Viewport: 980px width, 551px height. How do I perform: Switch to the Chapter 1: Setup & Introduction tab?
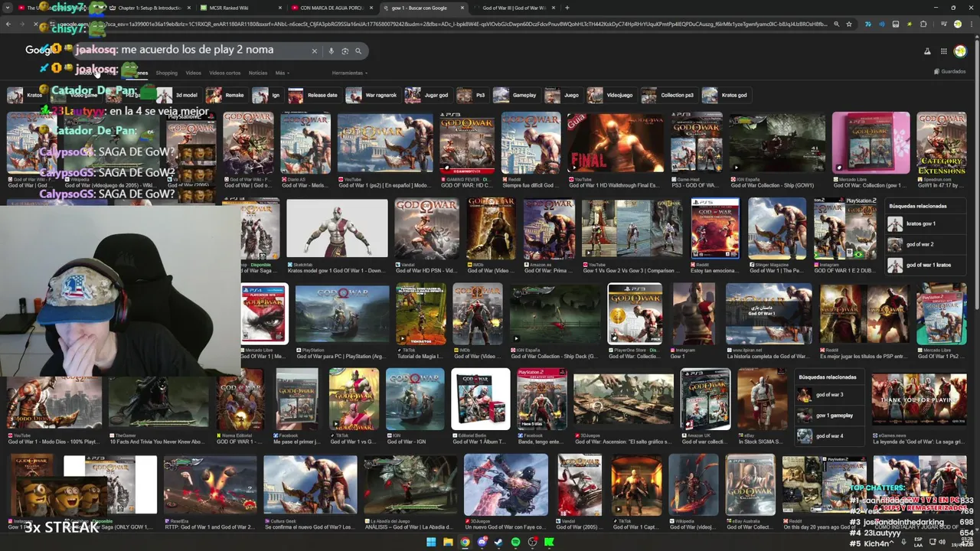point(149,8)
